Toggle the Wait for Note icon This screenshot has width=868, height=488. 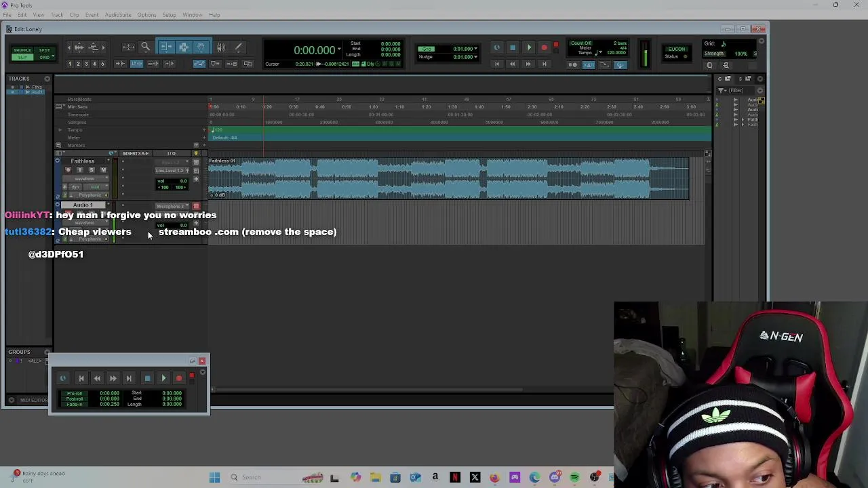(573, 65)
